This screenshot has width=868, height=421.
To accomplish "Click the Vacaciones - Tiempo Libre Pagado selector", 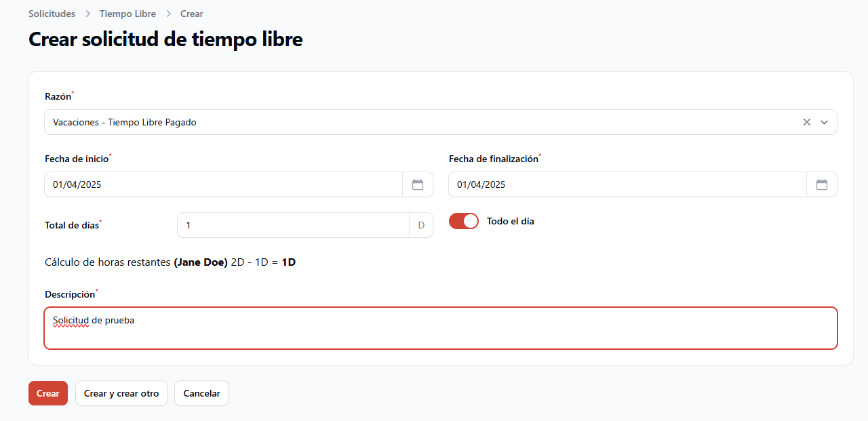I will (441, 122).
